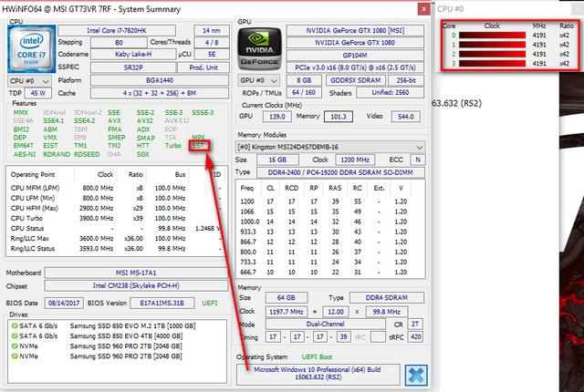584x392 pixels.
Task: Click BIOS version E17A1IMS.31B field
Action: coord(162,303)
